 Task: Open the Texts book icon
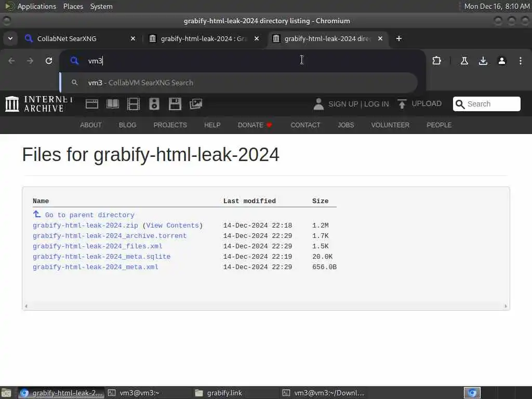point(113,104)
